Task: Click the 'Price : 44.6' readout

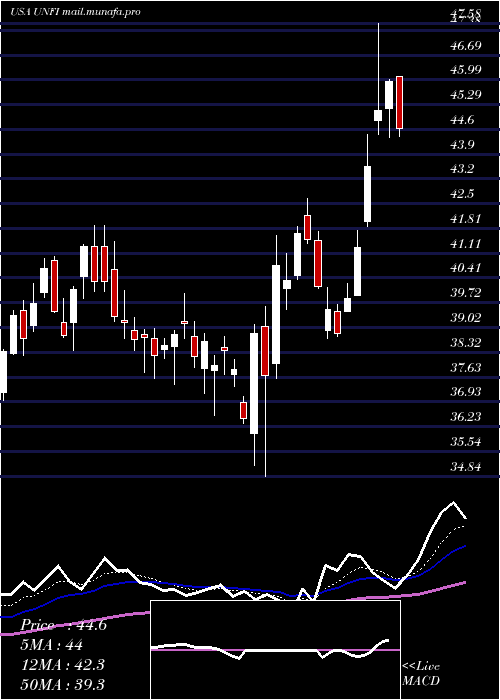Action: [63, 625]
